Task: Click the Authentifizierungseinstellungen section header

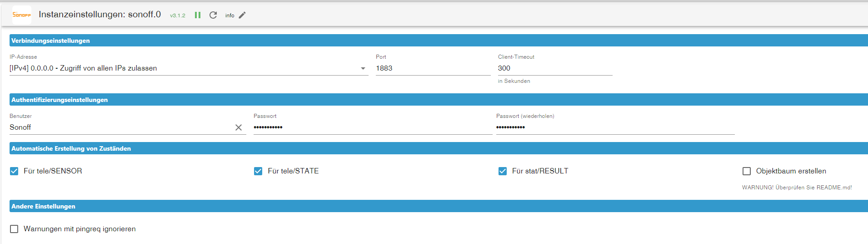Action: click(439, 100)
